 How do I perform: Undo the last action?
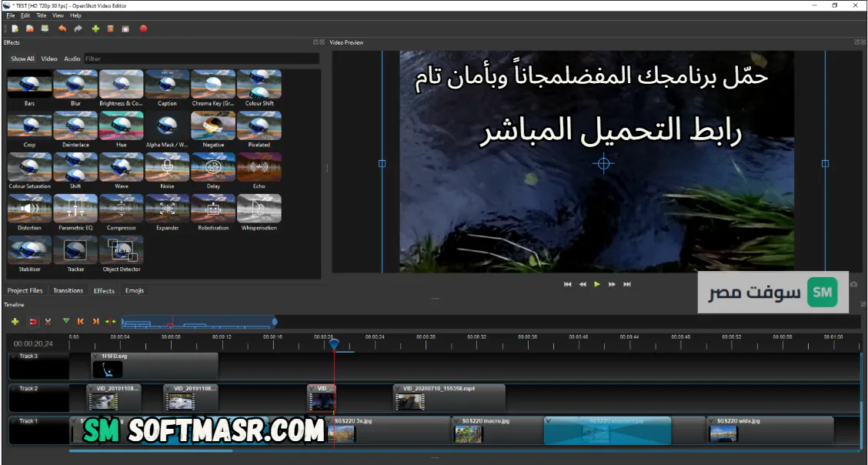pos(62,28)
